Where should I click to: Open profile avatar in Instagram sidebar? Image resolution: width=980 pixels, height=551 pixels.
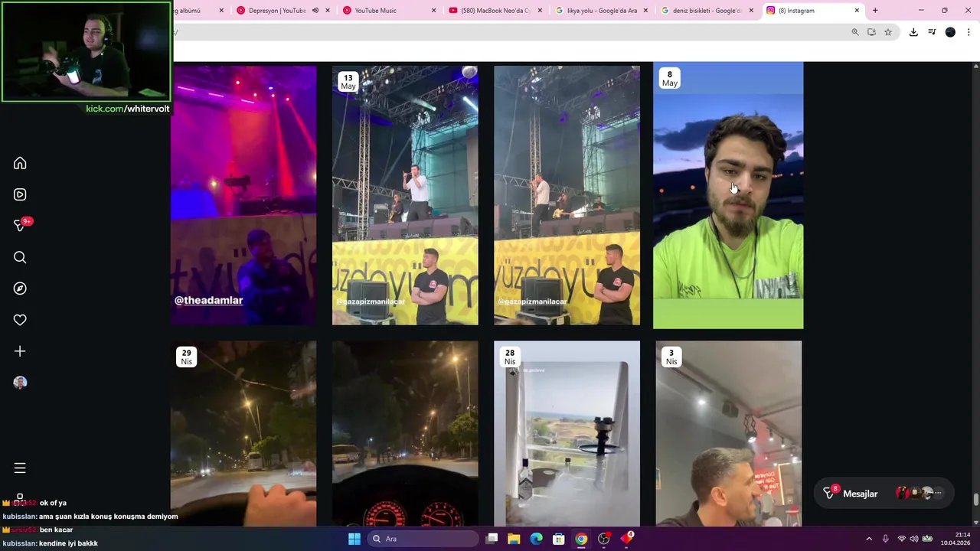(20, 383)
